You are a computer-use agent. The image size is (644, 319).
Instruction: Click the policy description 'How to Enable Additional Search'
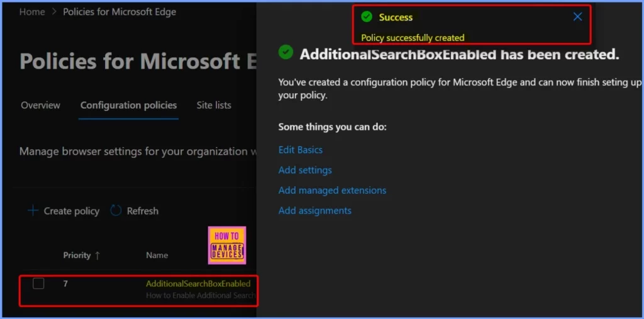click(201, 295)
